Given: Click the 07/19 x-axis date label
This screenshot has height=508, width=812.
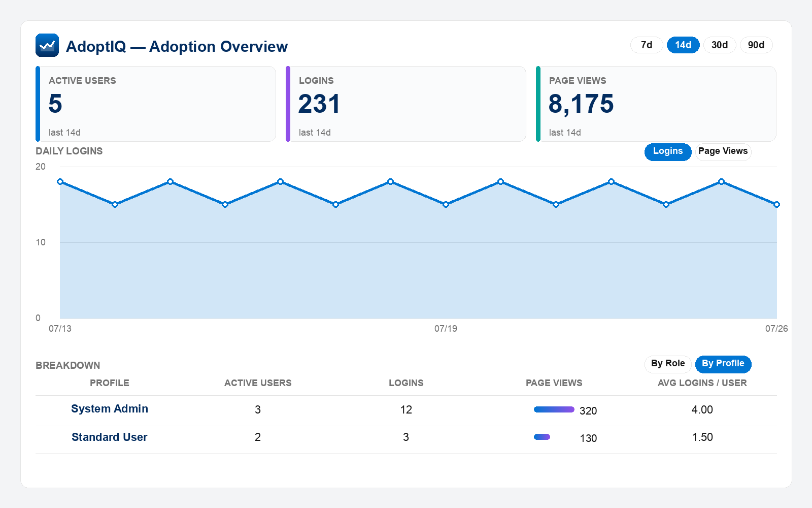Looking at the screenshot, I should click(x=446, y=329).
